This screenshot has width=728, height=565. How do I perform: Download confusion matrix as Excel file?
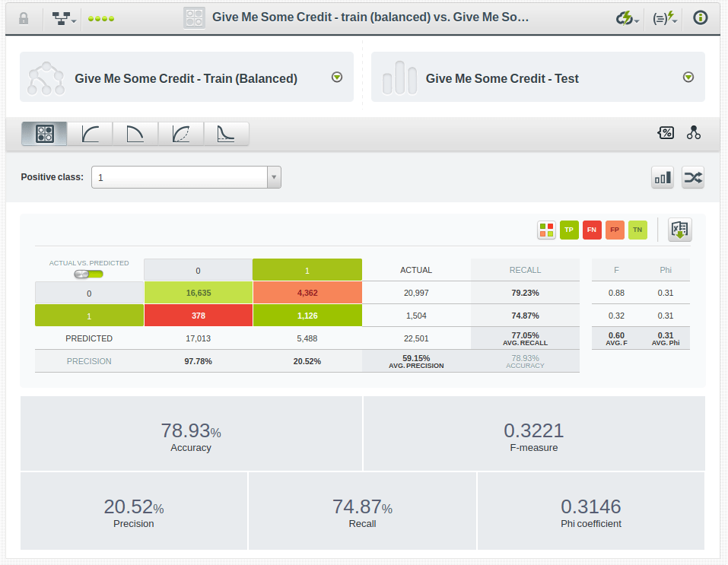click(679, 230)
